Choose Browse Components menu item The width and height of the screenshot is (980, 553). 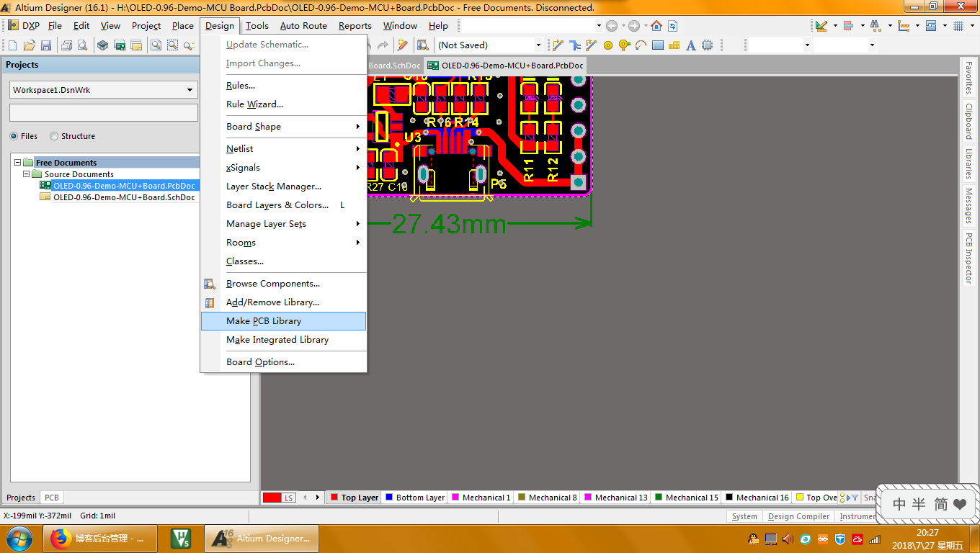pyautogui.click(x=283, y=284)
